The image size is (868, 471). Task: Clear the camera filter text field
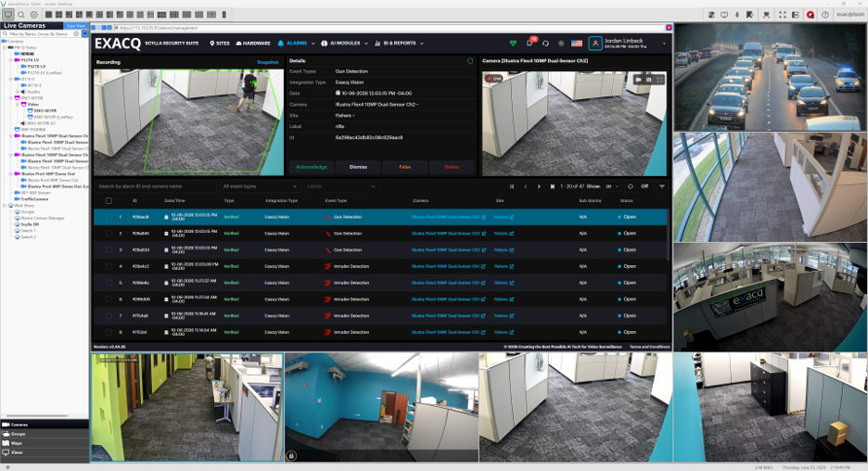coord(76,33)
